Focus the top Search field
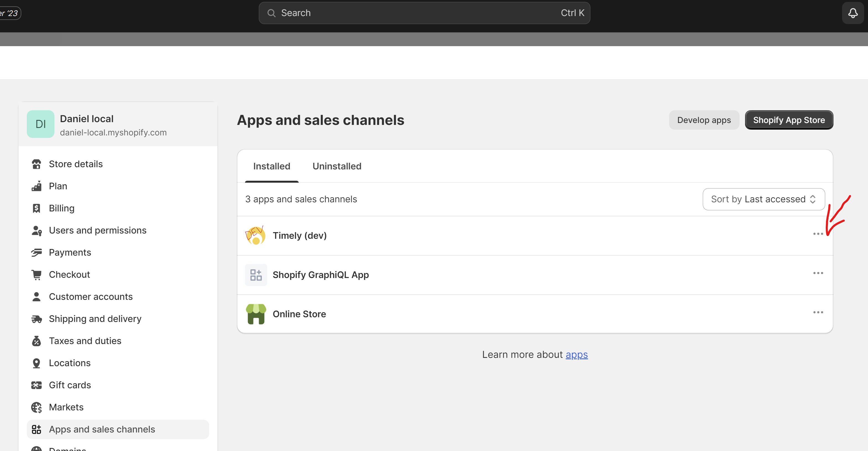The width and height of the screenshot is (868, 451). point(424,13)
